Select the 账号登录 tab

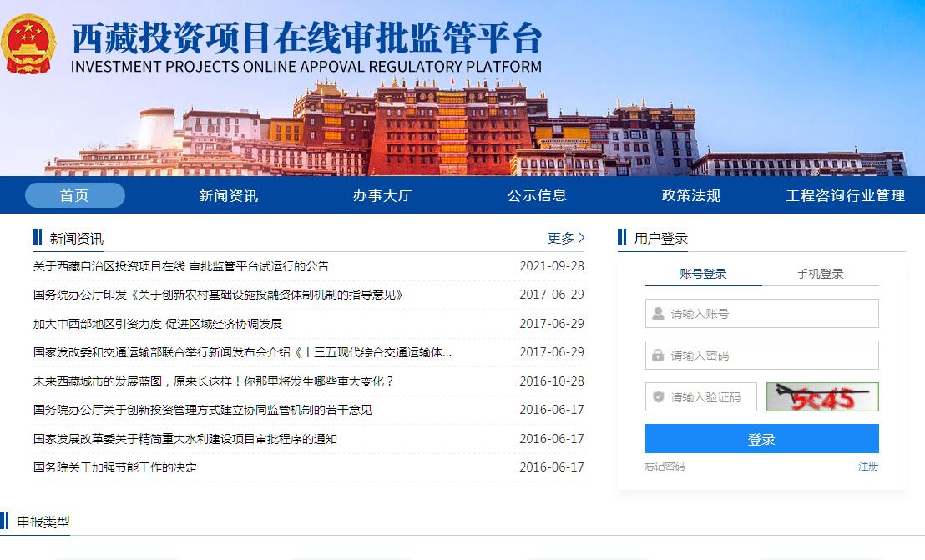(703, 274)
